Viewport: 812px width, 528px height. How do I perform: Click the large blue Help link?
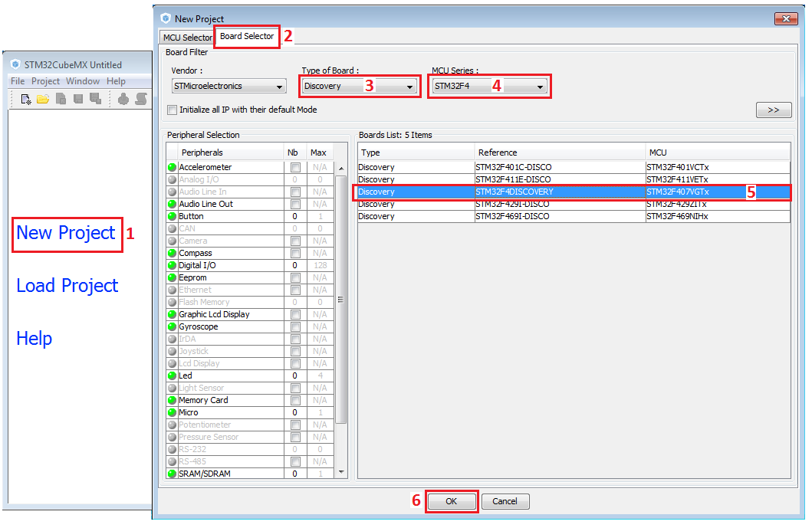[35, 339]
